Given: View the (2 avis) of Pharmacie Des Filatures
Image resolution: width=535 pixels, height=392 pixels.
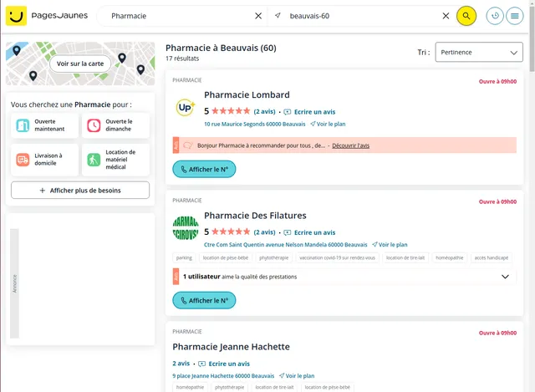Looking at the screenshot, I should click(264, 232).
